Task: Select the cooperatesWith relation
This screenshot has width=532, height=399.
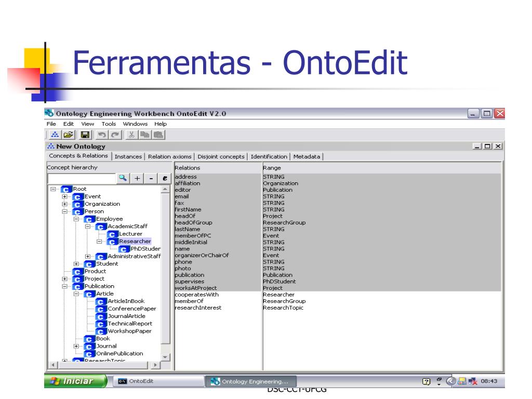Action: [x=197, y=295]
